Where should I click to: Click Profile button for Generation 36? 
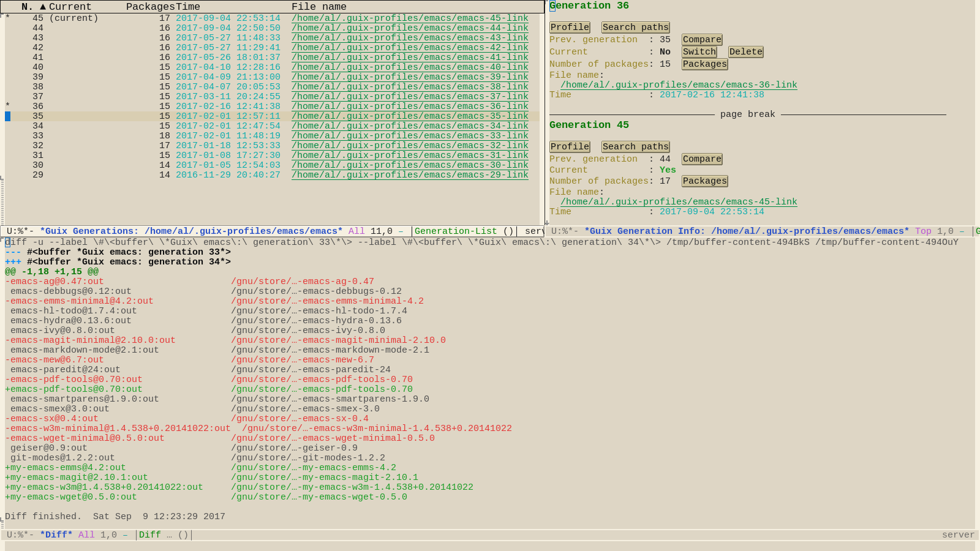click(x=570, y=28)
